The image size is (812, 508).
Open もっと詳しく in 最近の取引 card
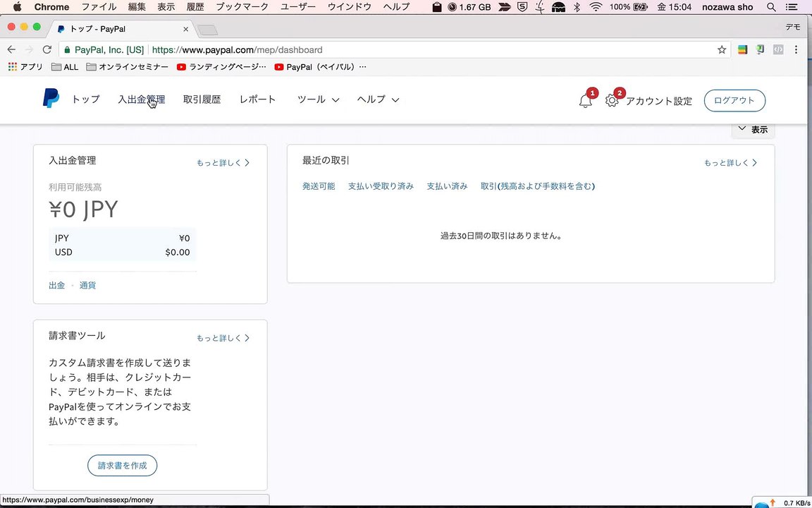730,163
